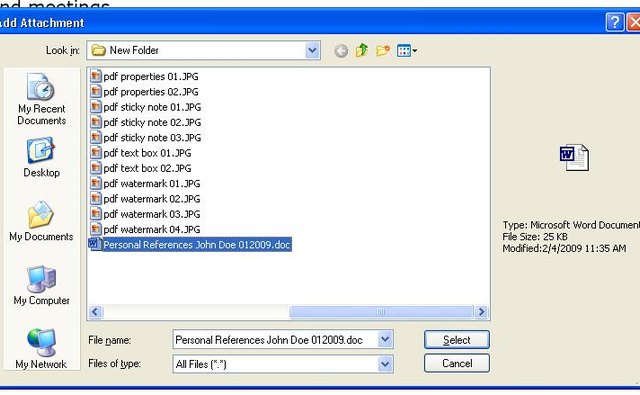Screen dimensions: 640x395
Task: Select file name 'pdf text box 01.JPG'
Action: click(x=147, y=153)
